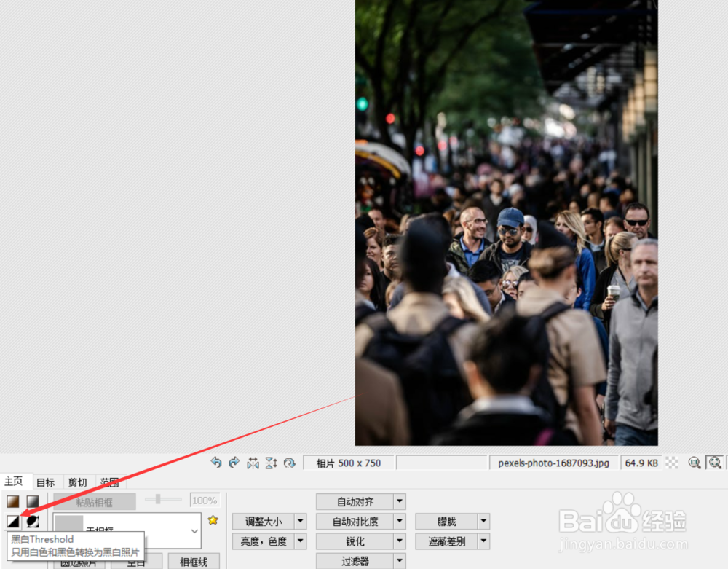Zoom to actual size 1:1 magnifier
The image size is (728, 569).
pyautogui.click(x=694, y=463)
